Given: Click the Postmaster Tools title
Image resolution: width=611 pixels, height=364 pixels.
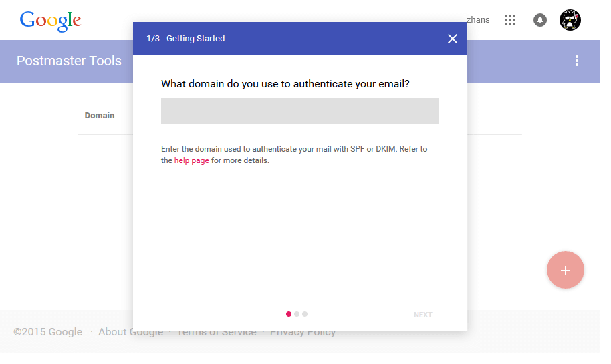Looking at the screenshot, I should tap(69, 61).
